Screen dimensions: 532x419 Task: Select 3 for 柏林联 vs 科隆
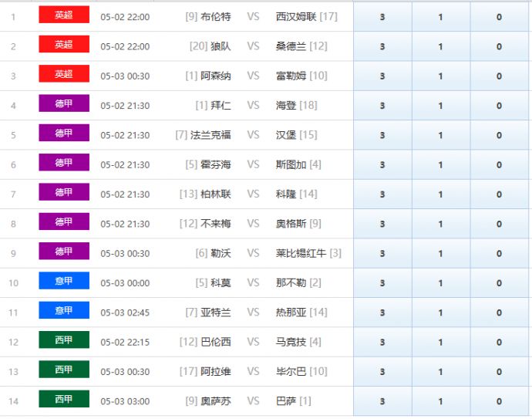tap(382, 194)
